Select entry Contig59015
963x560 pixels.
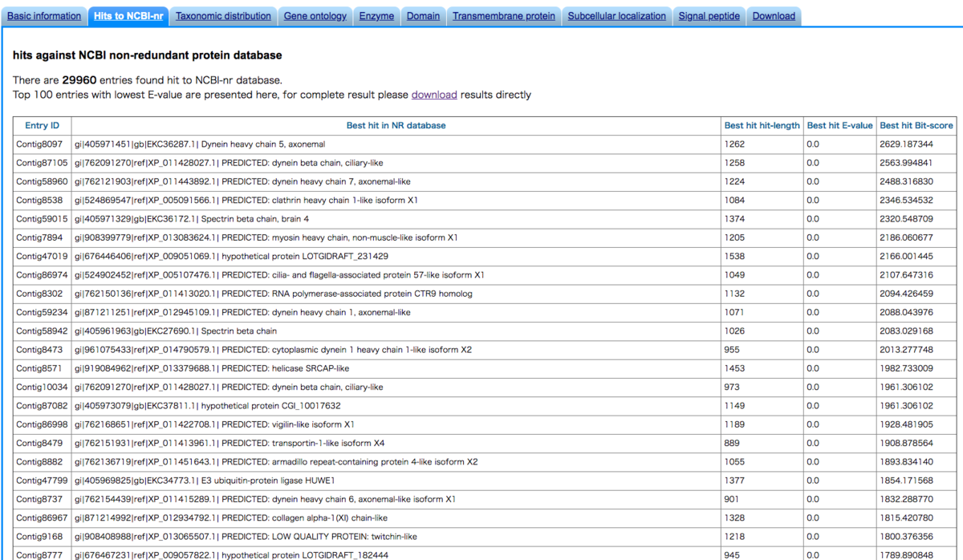click(42, 219)
